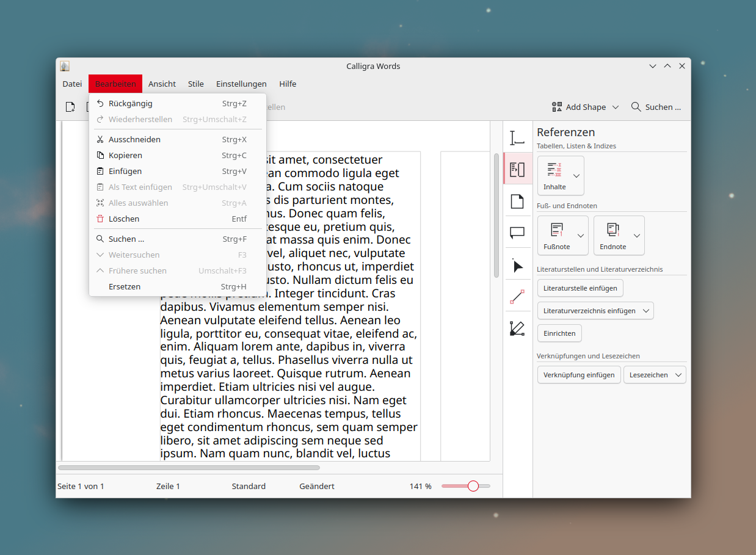The width and height of the screenshot is (756, 555).
Task: Choose Ersetzen from the Bearbeiten menu
Action: pyautogui.click(x=178, y=286)
